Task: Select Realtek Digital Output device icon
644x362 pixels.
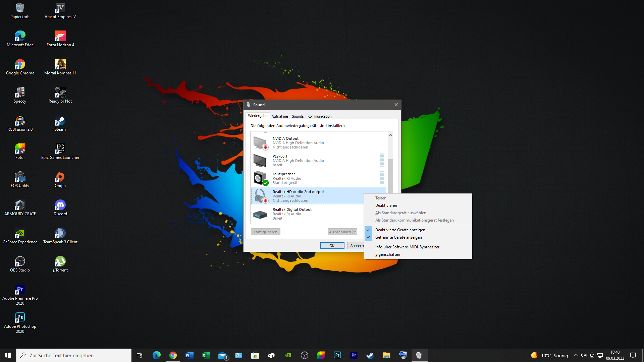Action: pos(260,214)
